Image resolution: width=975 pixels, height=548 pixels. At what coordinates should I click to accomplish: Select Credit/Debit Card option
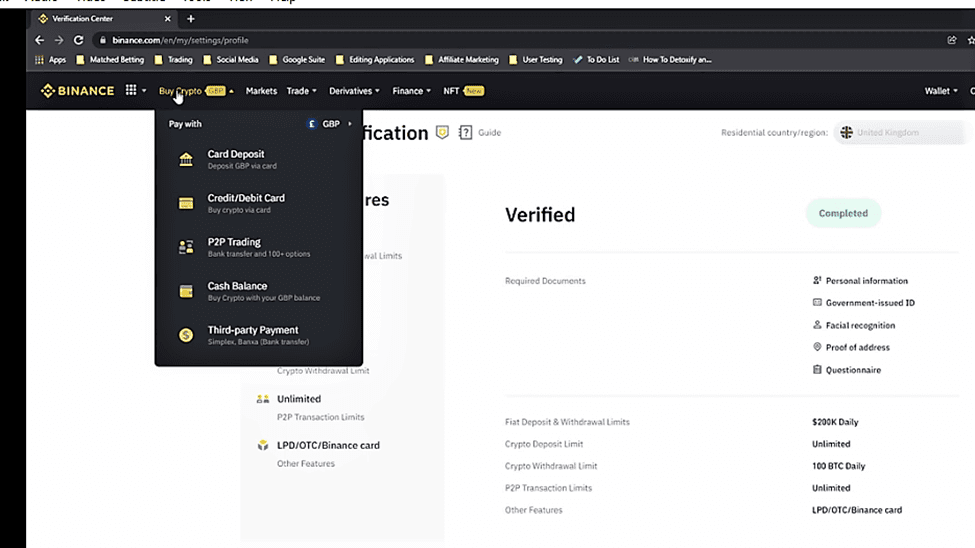click(x=259, y=203)
